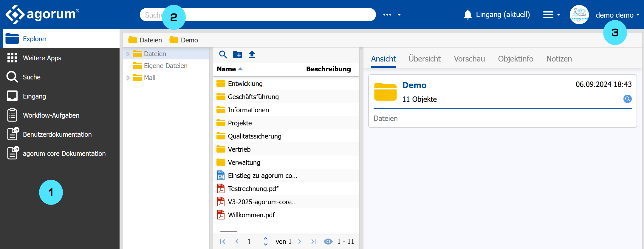
Task: Increase the page number stepper
Action: click(266, 239)
